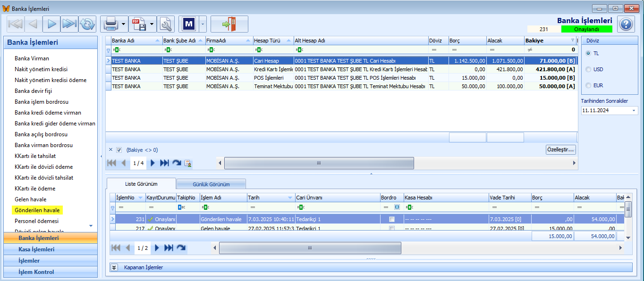Click the blue ABC filter icon under TakipNo
This screenshot has width=644, height=281.
[x=182, y=207]
